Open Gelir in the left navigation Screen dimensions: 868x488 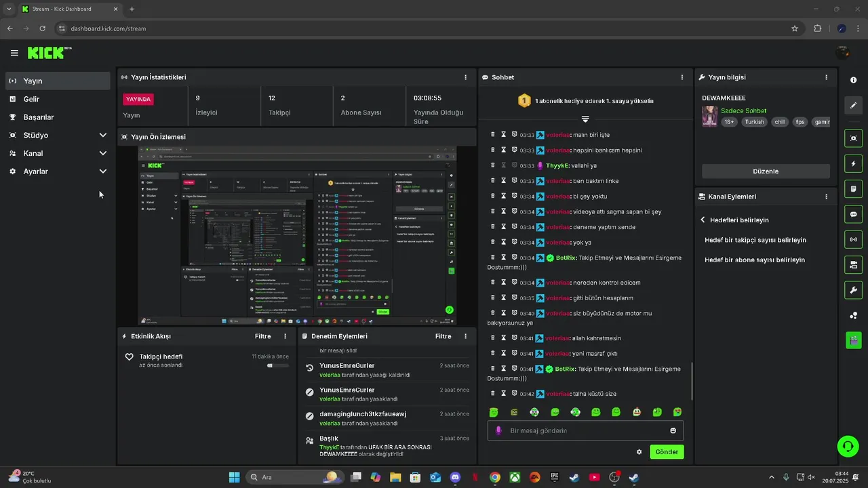click(x=58, y=99)
